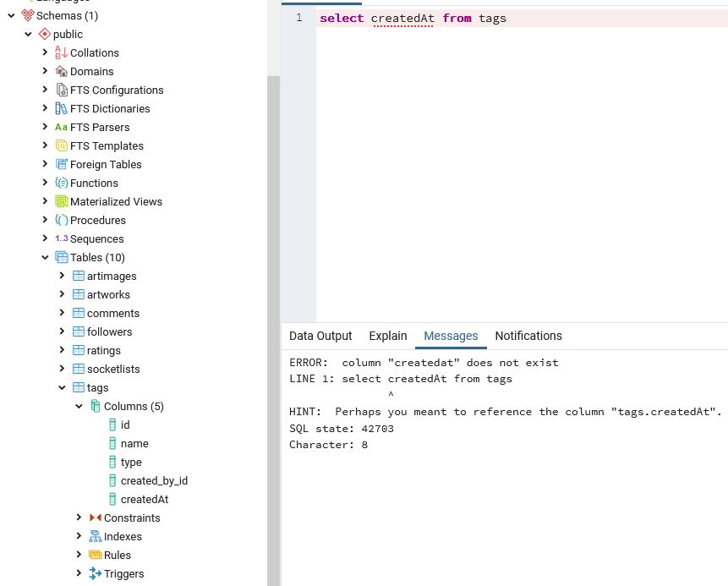Image resolution: width=728 pixels, height=586 pixels.
Task: Click the followers table icon
Action: tap(79, 331)
